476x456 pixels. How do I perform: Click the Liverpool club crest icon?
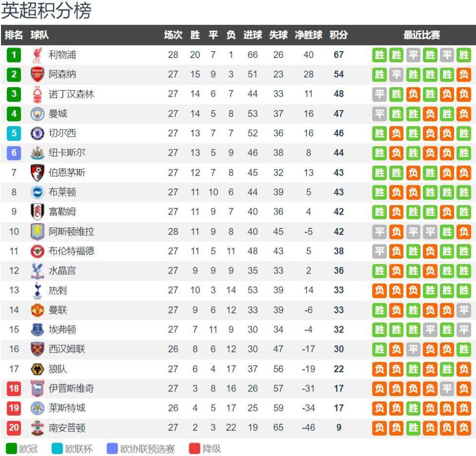coord(37,55)
